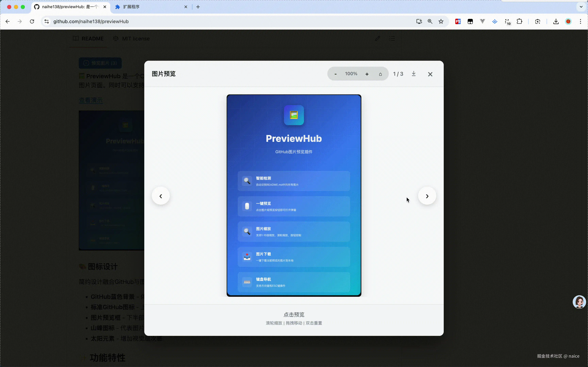Download the current preview image

pyautogui.click(x=414, y=74)
